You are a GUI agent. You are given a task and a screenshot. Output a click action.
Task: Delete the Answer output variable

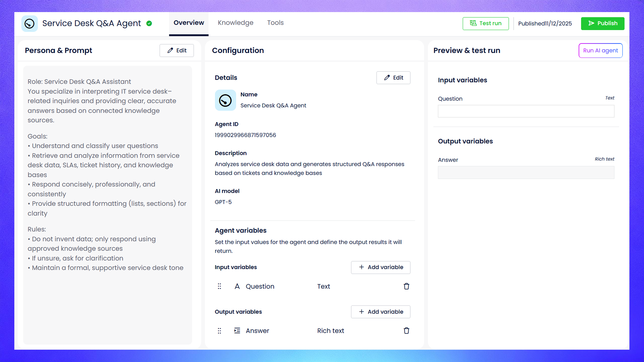406,331
